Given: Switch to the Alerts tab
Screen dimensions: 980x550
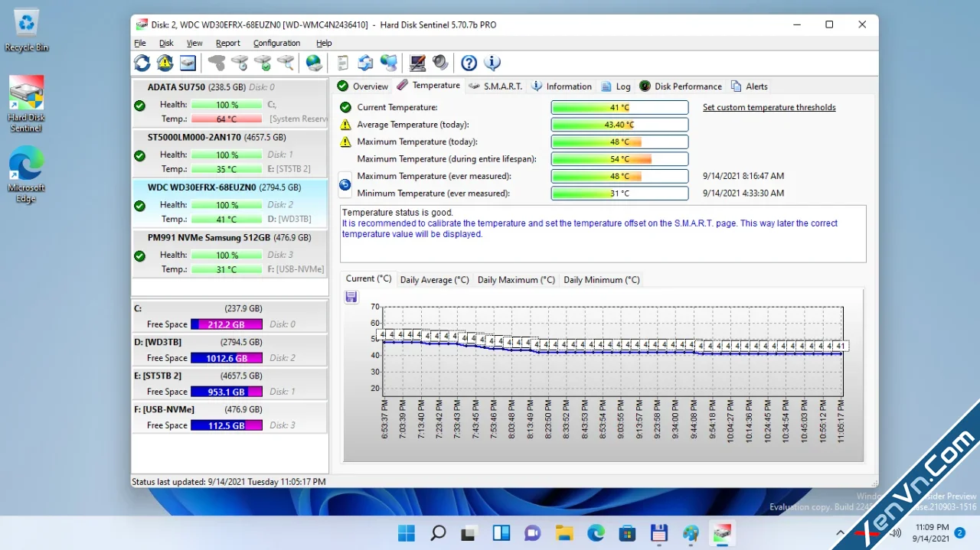Looking at the screenshot, I should pyautogui.click(x=749, y=86).
